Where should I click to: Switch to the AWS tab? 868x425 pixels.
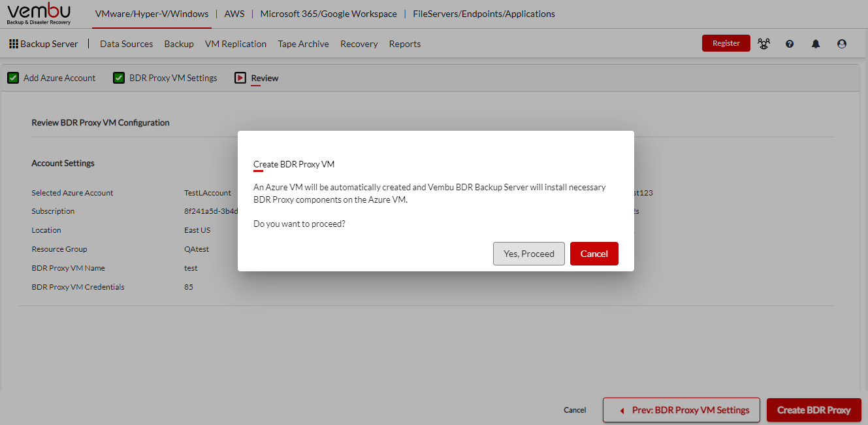click(x=234, y=14)
